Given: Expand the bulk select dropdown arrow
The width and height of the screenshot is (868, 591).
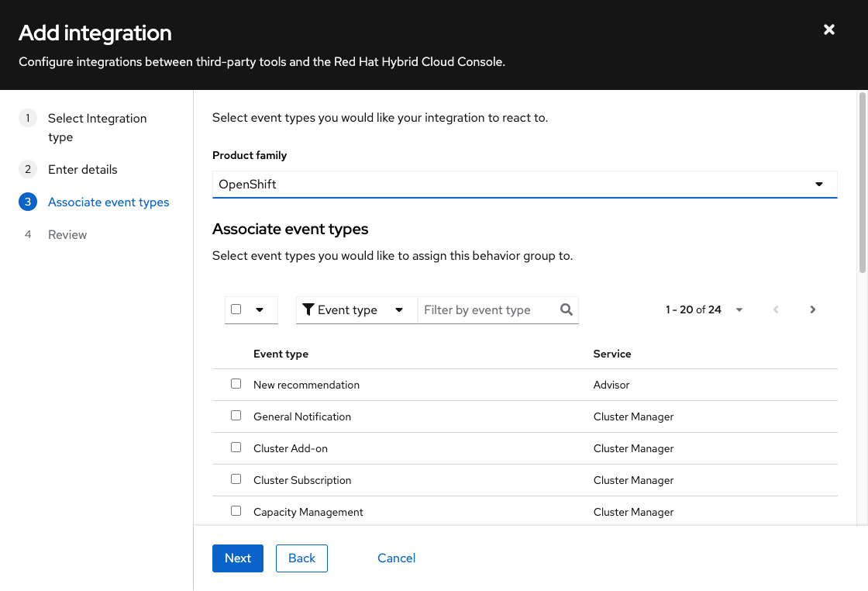Looking at the screenshot, I should coord(260,309).
